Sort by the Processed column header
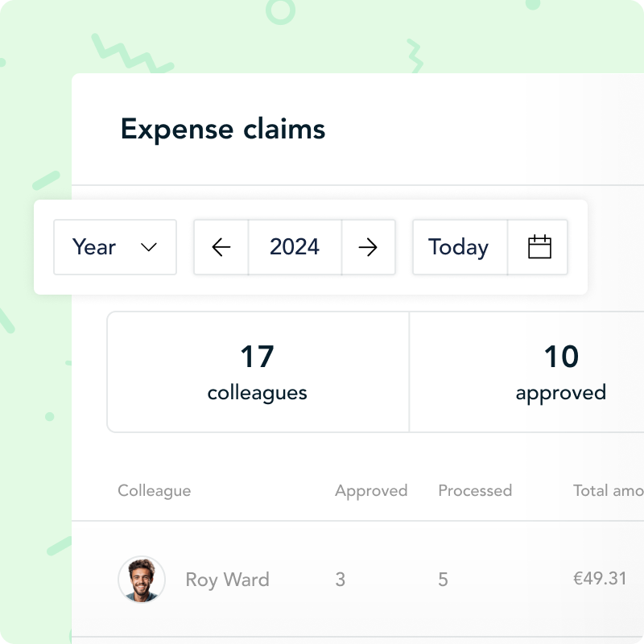Screen dimensions: 644x644 475,490
